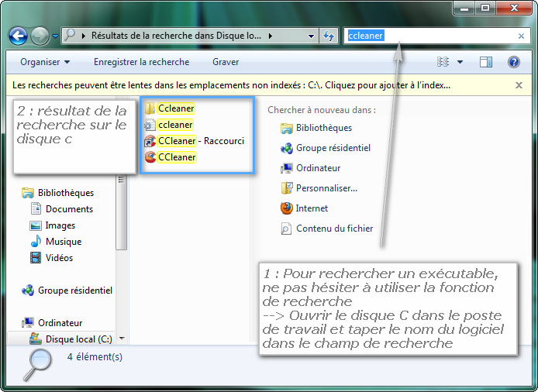Select Ordinateur in navigation pane

click(52, 323)
